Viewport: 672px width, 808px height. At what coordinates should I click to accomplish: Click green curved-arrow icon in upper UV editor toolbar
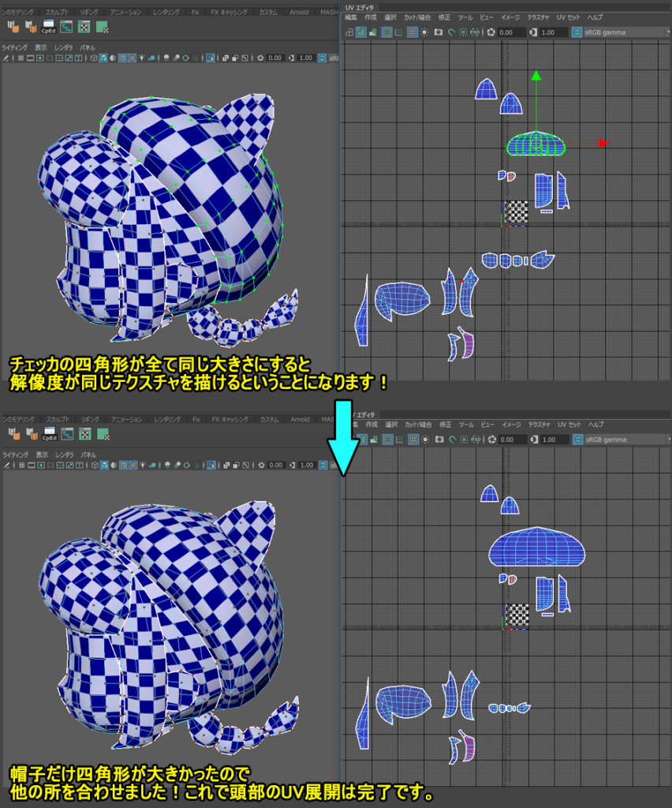pos(451,32)
